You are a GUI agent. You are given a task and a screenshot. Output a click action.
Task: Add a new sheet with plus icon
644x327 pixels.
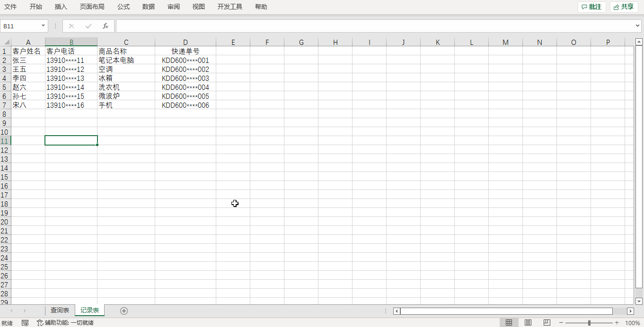coord(124,310)
